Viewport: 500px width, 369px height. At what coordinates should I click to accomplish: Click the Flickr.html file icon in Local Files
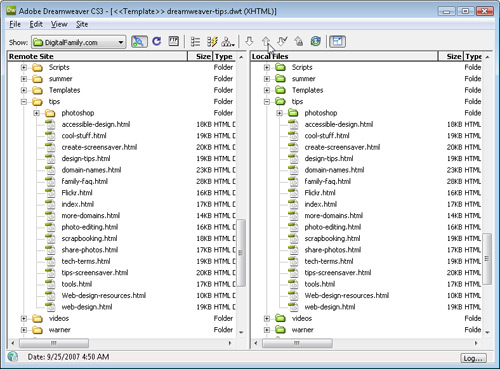[293, 193]
